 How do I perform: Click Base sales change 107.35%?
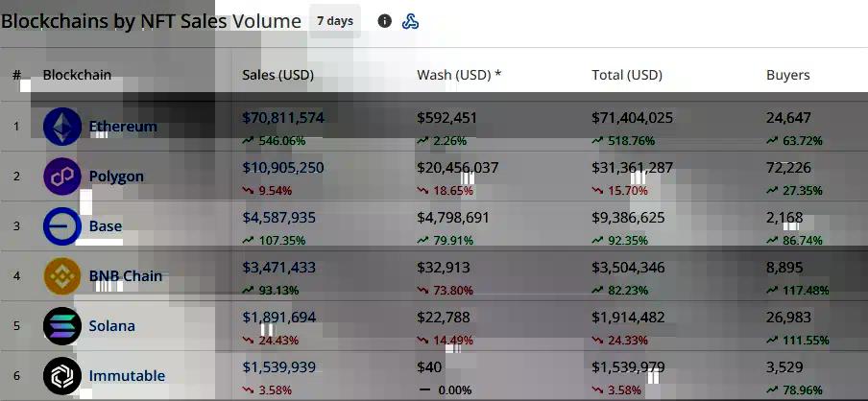pyautogui.click(x=281, y=241)
